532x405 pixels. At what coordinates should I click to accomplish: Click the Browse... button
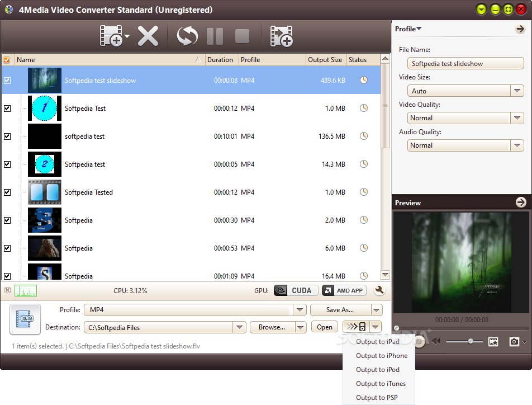coord(272,327)
